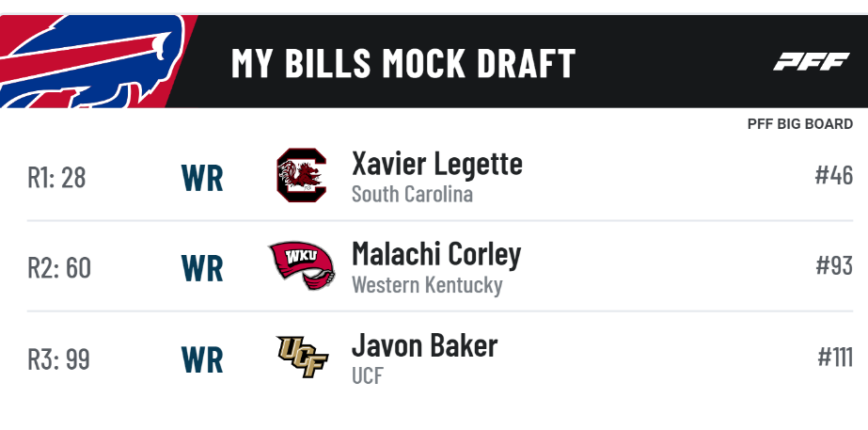
Task: Click the UCF Knights logo
Action: click(x=302, y=357)
